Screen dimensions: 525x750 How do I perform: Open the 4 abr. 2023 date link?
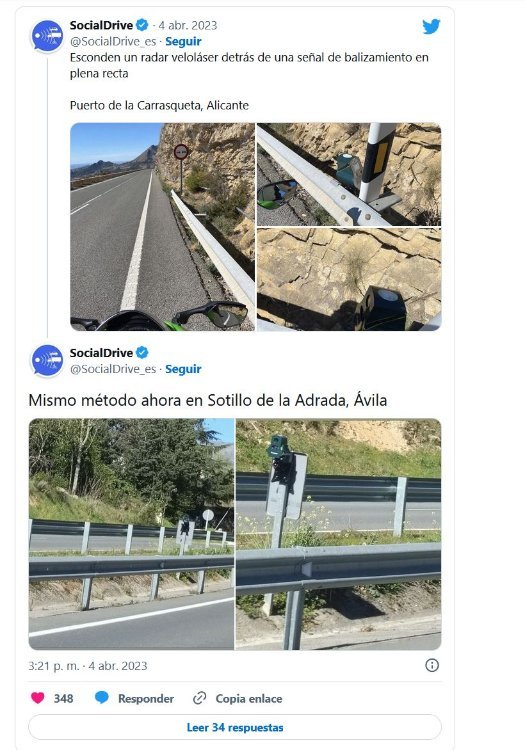click(188, 25)
